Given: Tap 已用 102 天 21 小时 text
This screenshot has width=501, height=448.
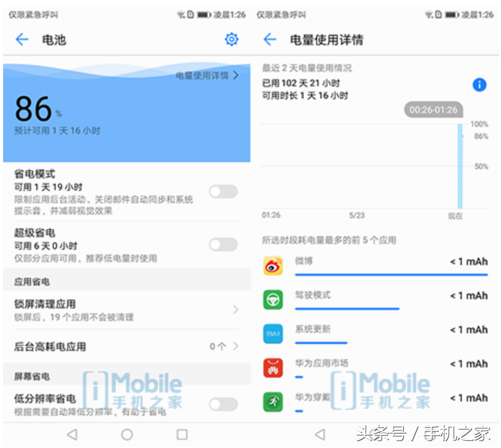Looking at the screenshot, I should point(301,83).
